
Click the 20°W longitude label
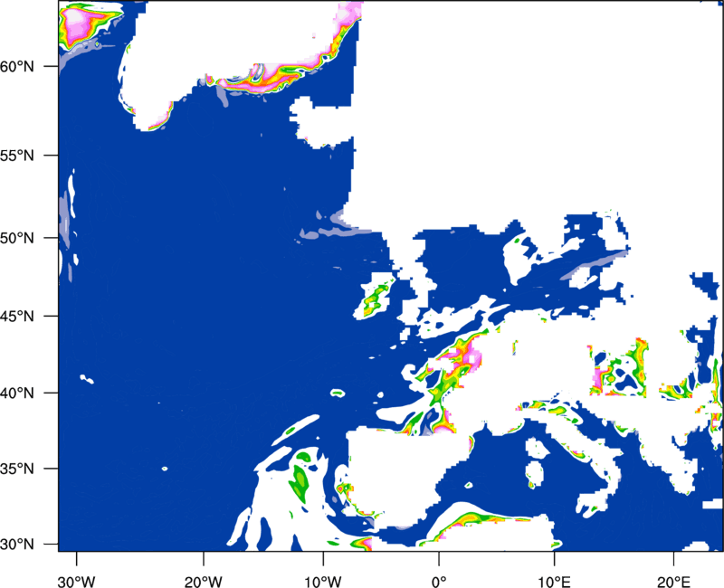click(x=203, y=582)
